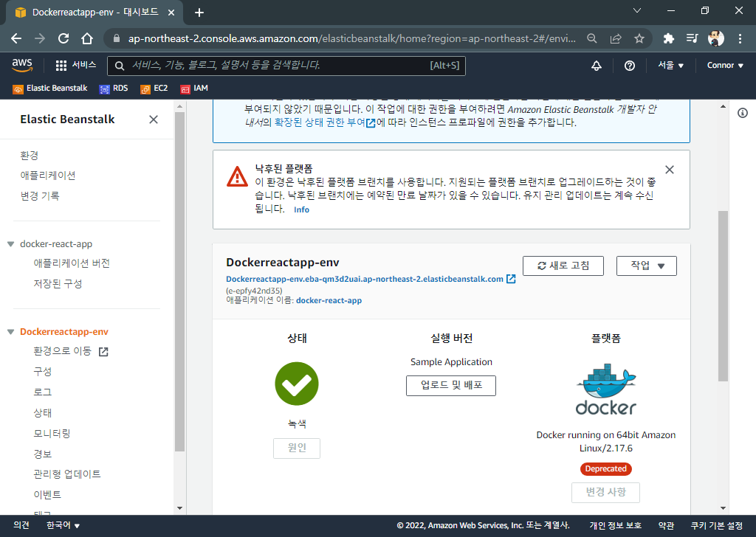Open the Dockerreactapp-env elasticbeanstalk.com URL
This screenshot has height=537, width=756.
(365, 279)
